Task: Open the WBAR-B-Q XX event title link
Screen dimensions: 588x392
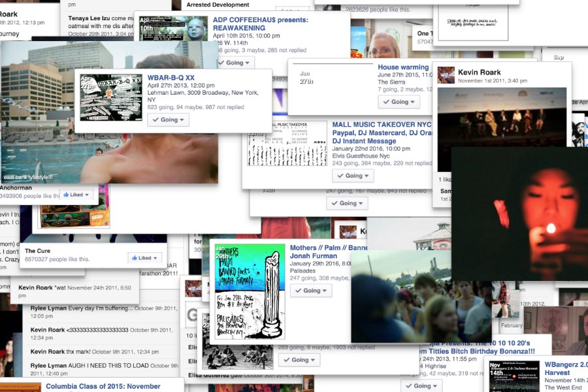Action: [171, 78]
